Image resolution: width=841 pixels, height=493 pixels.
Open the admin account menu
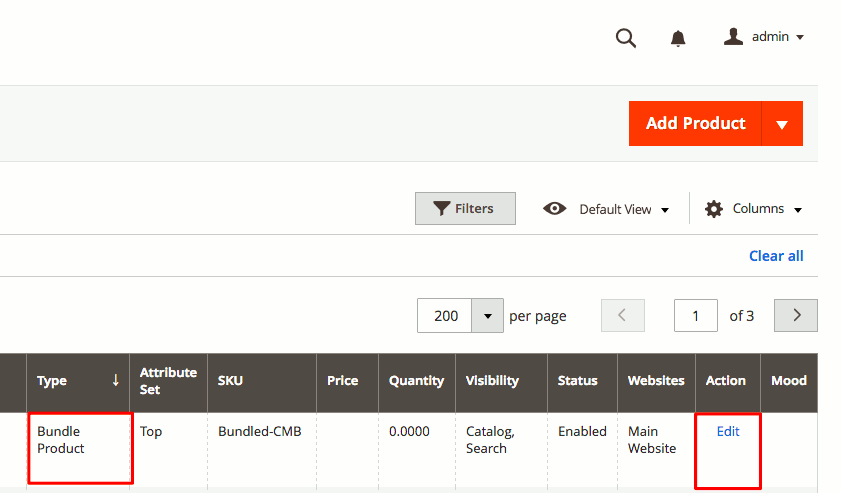click(x=764, y=37)
